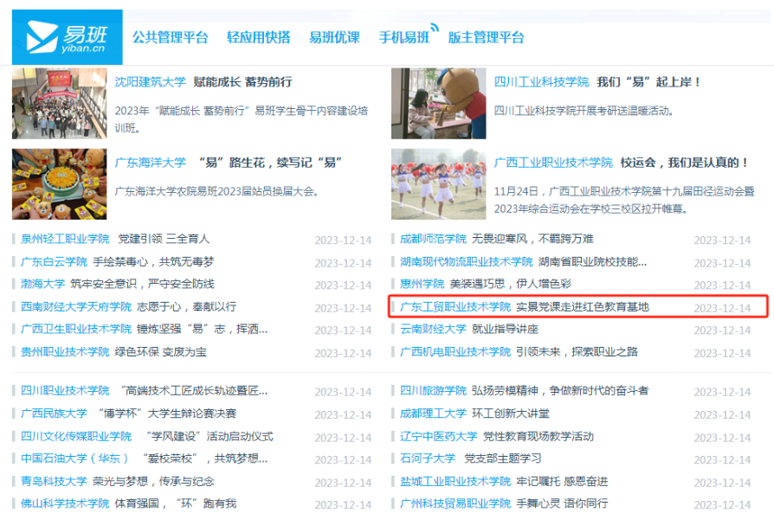Click the 泉州轻工职业学院 school link

(65, 239)
